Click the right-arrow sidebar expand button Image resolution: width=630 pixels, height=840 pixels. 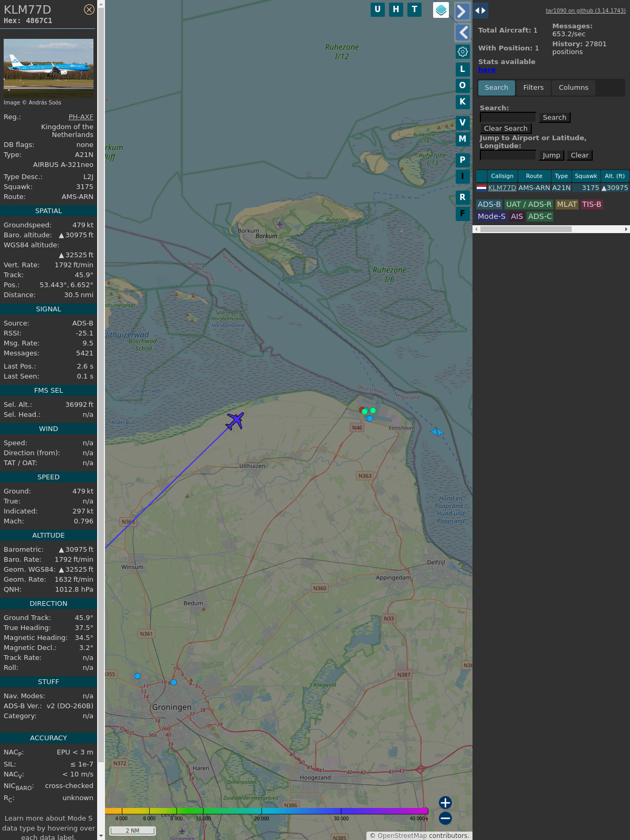click(462, 11)
